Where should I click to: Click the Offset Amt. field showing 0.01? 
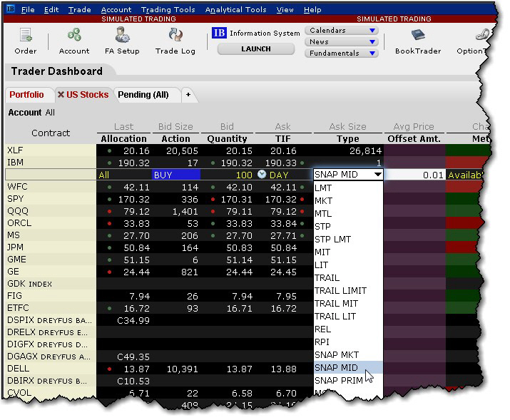[x=414, y=174]
